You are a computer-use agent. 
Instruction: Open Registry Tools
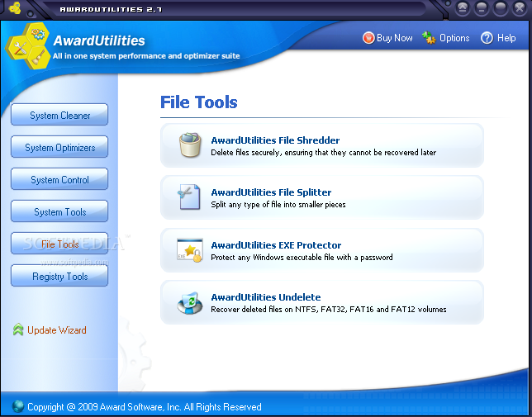(59, 276)
